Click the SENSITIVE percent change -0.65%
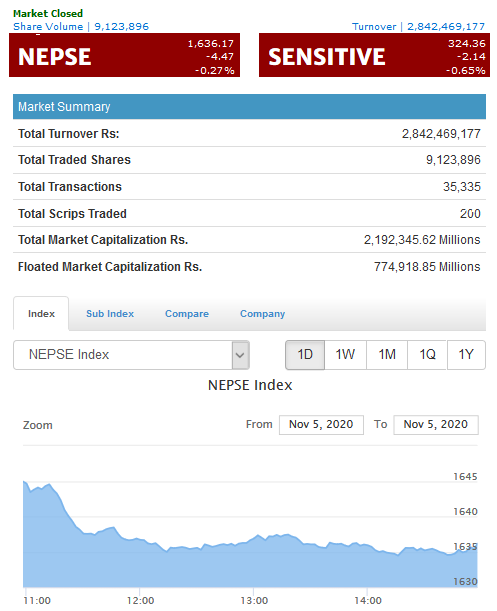This screenshot has width=497, height=611. tap(466, 71)
